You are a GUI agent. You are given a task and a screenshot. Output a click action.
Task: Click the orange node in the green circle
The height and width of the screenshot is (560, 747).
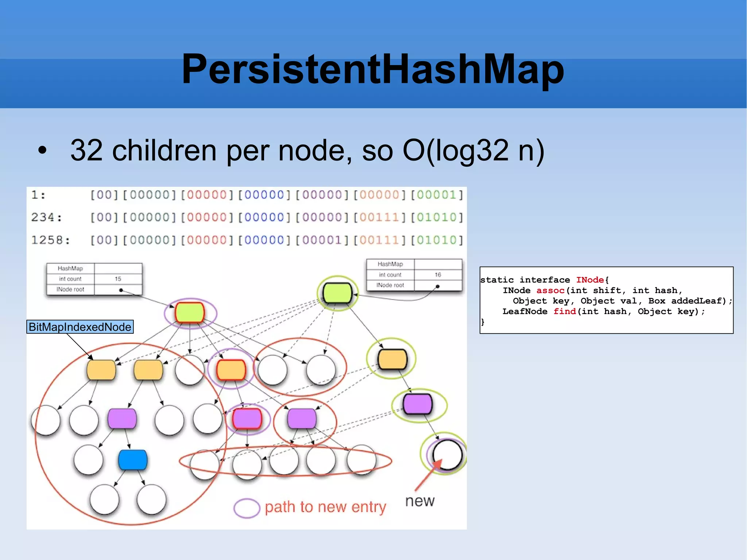tap(392, 359)
